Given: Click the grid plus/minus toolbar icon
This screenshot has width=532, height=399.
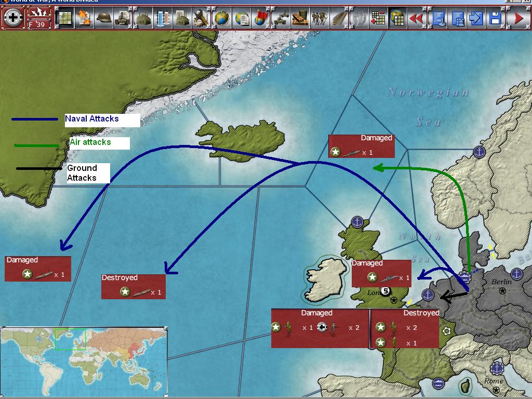Looking at the screenshot, I should pyautogui.click(x=378, y=18).
